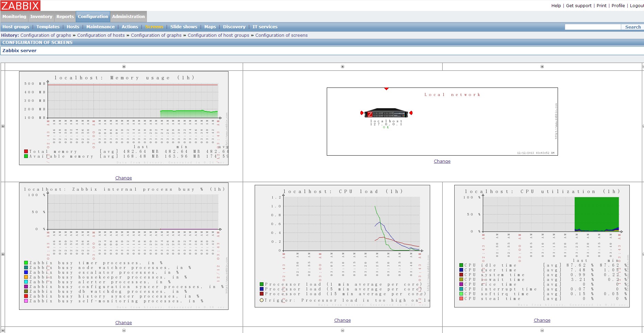This screenshot has height=333, width=644.
Task: Select the Configuration menu tab
Action: tap(93, 16)
